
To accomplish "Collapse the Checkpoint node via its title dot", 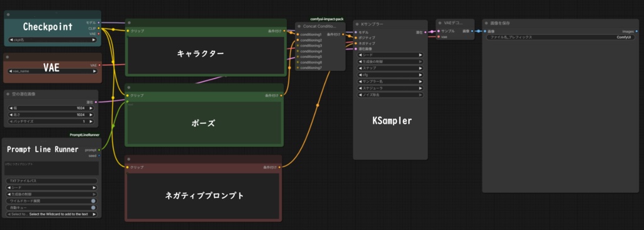I will point(8,15).
